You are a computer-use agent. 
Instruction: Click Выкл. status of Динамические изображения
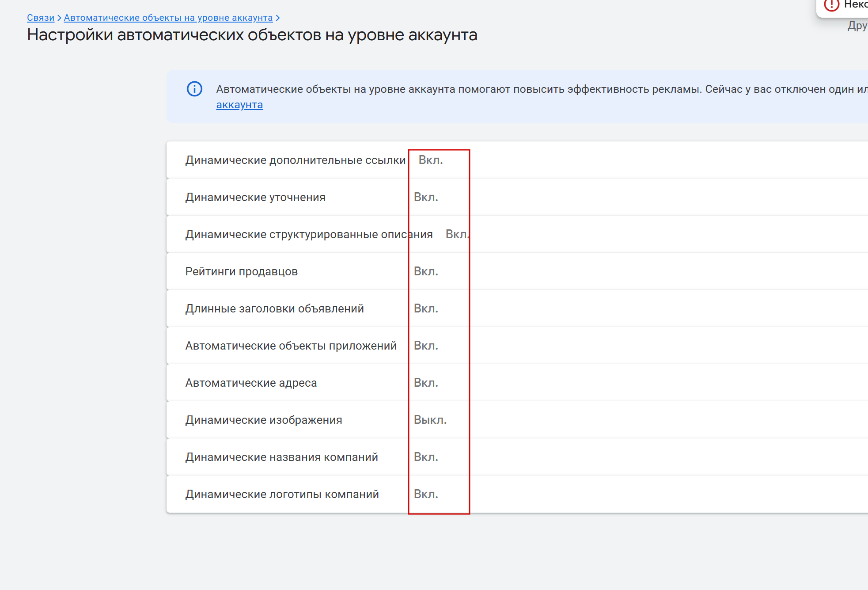click(430, 420)
